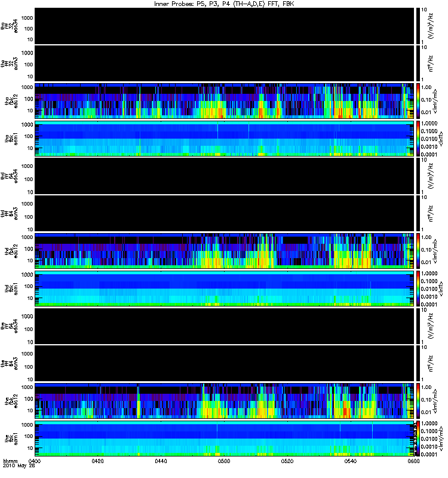Viewport: 448px width, 478px height.
Task: Click the 0420 time axis label
Action: (x=97, y=461)
